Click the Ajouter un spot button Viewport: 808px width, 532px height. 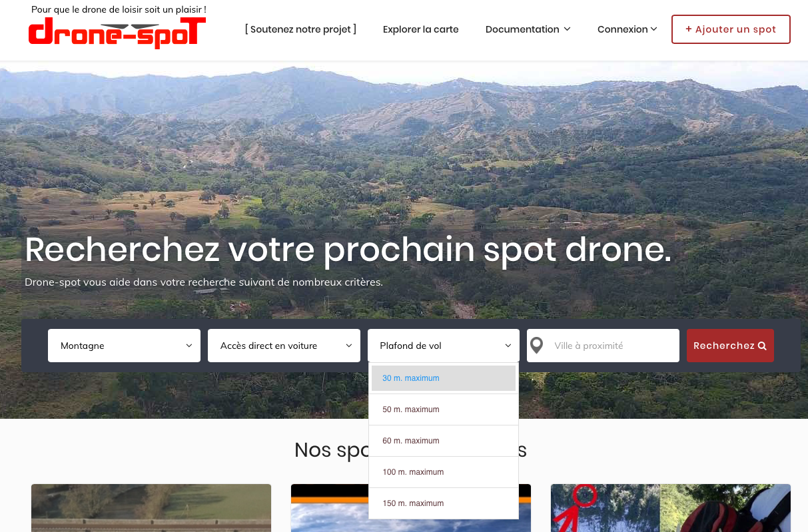click(731, 29)
